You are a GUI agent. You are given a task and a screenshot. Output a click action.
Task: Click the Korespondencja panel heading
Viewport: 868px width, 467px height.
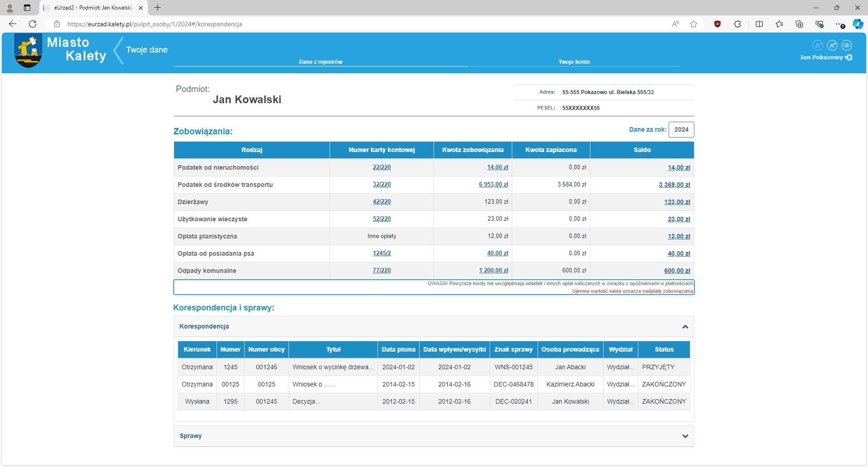pyautogui.click(x=204, y=326)
